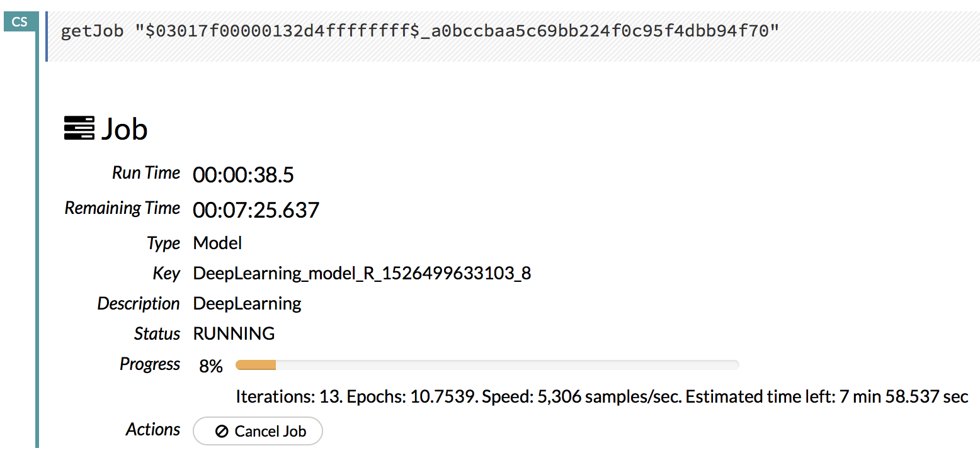The image size is (980, 453).
Task: Select the cell via teal left border
Action: 37,252
